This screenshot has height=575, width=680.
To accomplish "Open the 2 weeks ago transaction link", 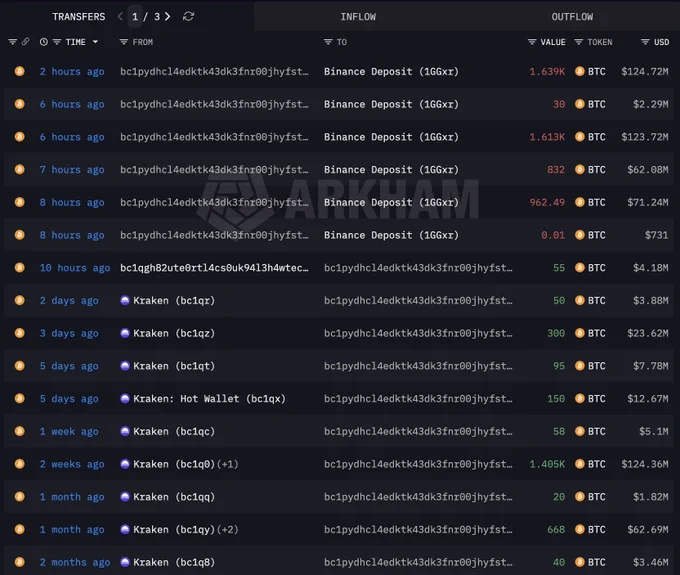I will coord(72,464).
